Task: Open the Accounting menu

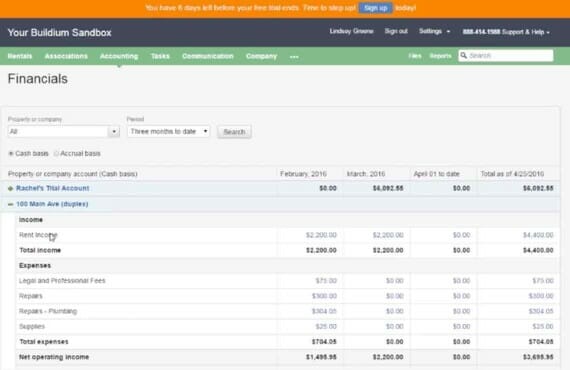Action: [x=119, y=56]
